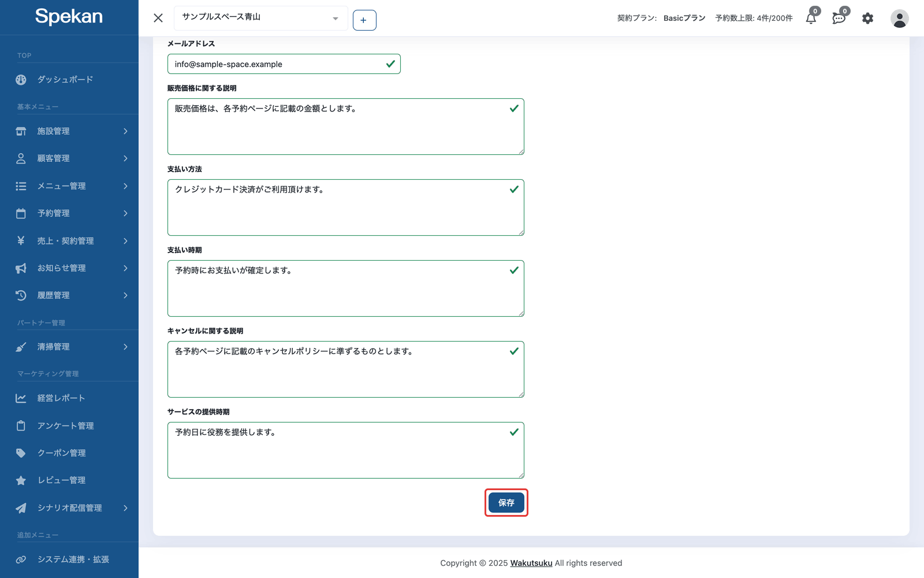The width and height of the screenshot is (924, 578).
Task: Close the sidebar with the X icon
Action: 158,18
